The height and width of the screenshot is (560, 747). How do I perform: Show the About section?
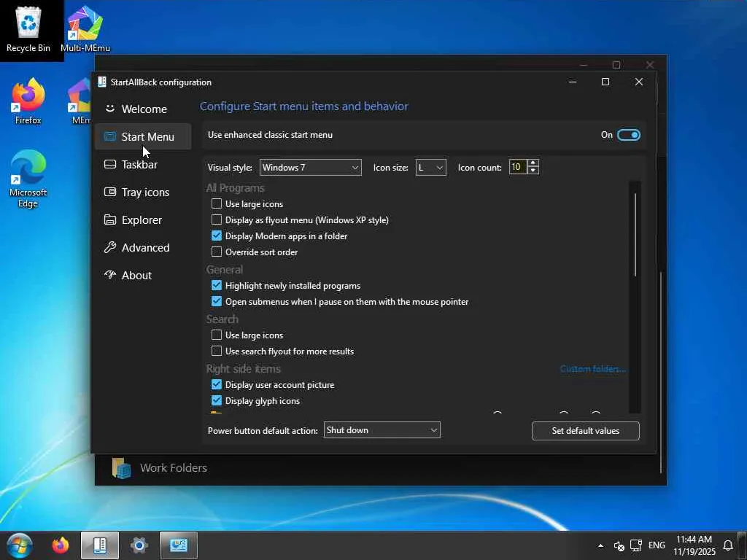pyautogui.click(x=143, y=275)
